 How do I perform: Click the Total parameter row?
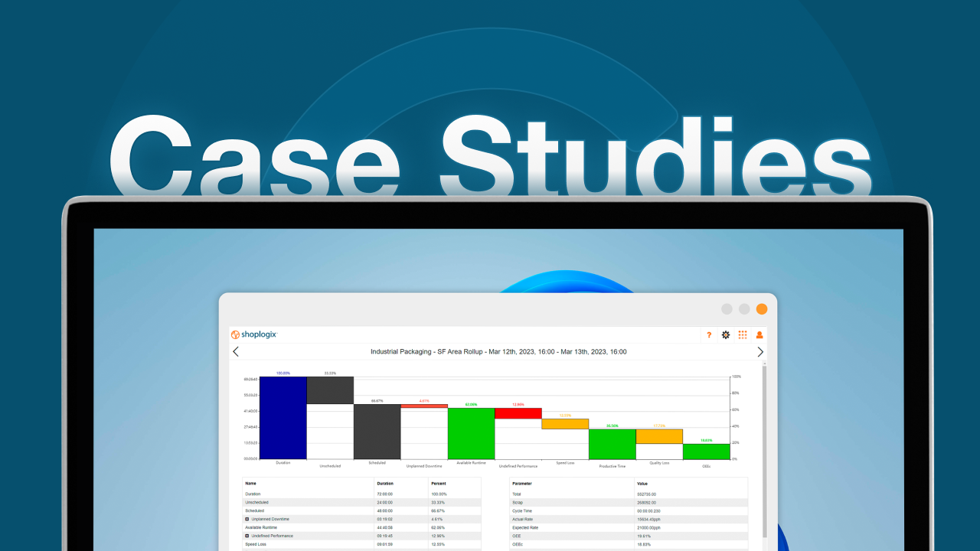629,494
